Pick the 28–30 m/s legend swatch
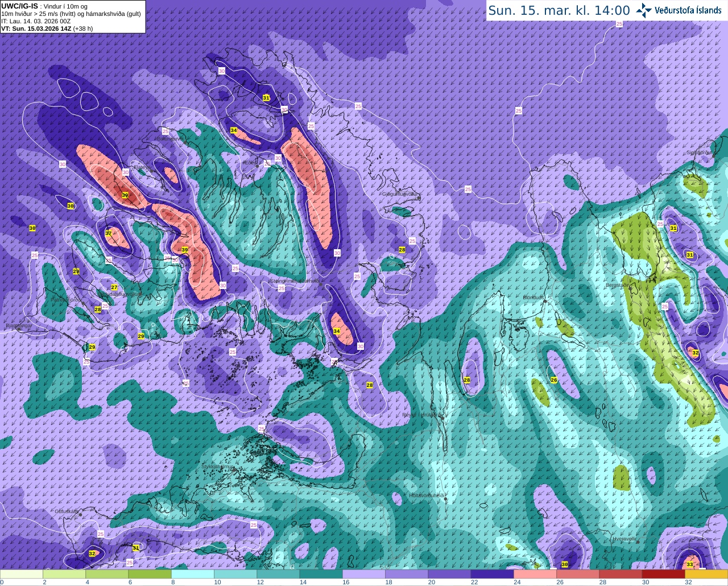Viewport: 728px width, 586px height. click(x=621, y=574)
